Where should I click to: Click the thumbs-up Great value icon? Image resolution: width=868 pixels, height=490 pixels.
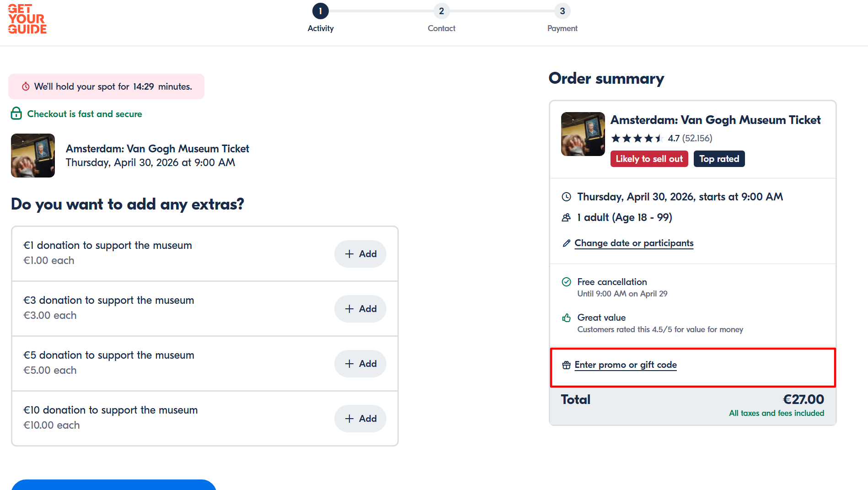[567, 318]
